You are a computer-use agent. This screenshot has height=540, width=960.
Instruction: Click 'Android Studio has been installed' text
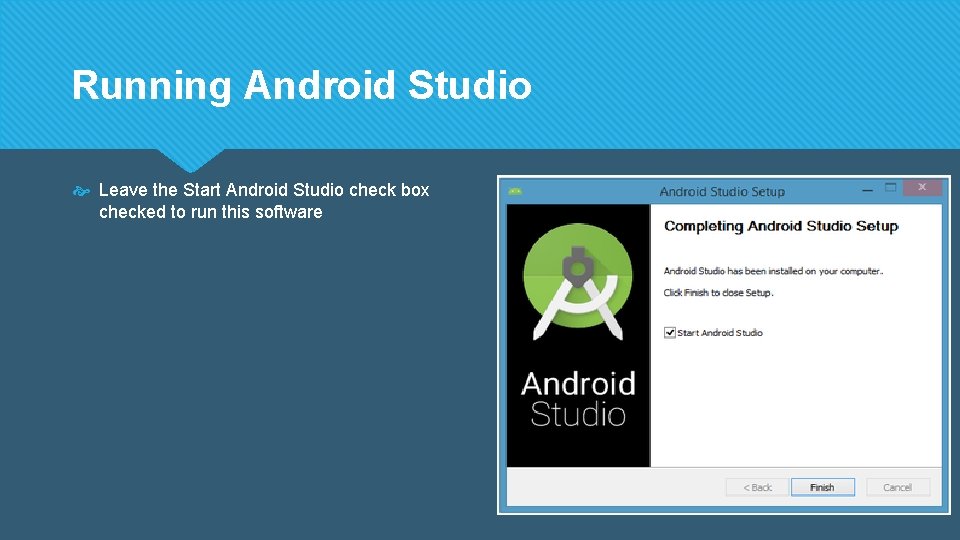click(x=773, y=271)
